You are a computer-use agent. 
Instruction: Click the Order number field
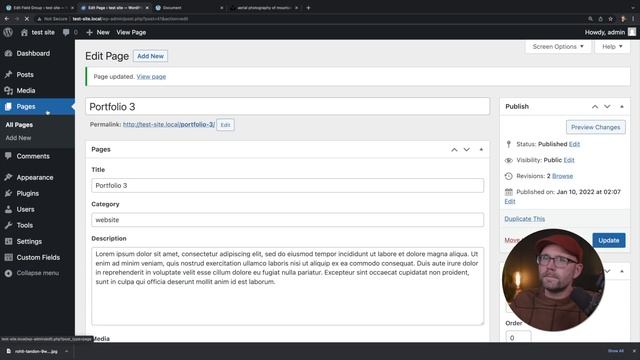coord(518,337)
